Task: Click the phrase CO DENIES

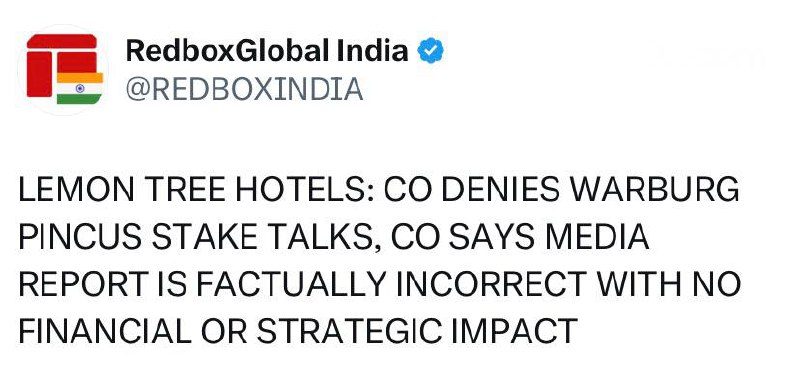Action: (x=472, y=190)
